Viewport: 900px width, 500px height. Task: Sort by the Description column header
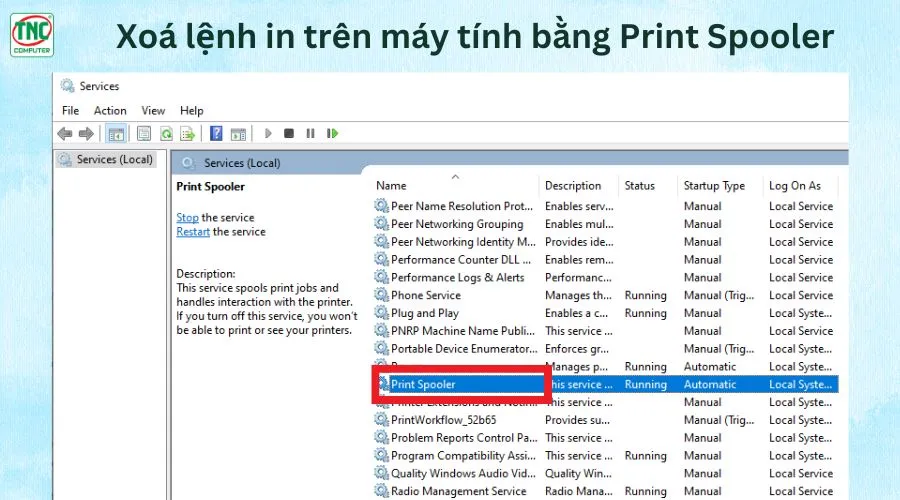coord(573,185)
